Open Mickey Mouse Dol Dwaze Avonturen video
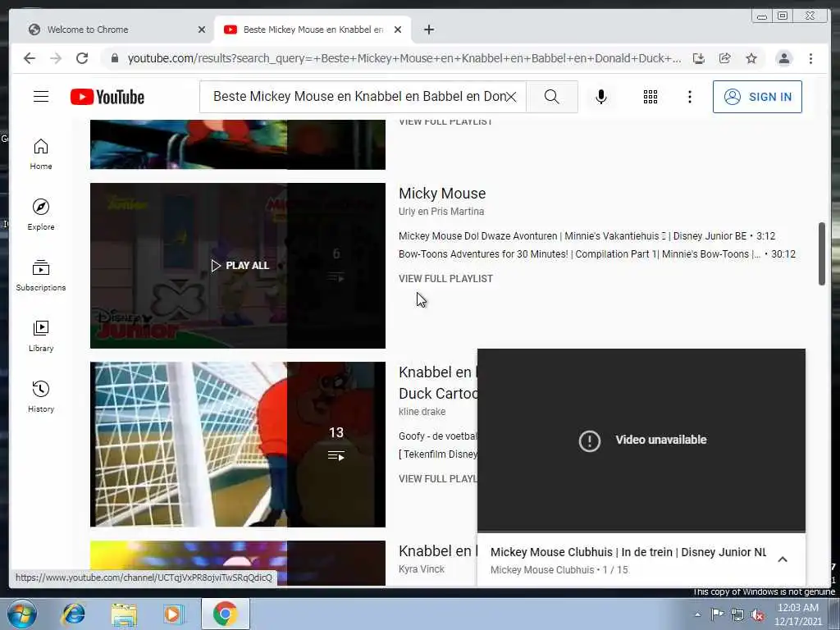Viewport: 840px width, 630px height. point(587,235)
